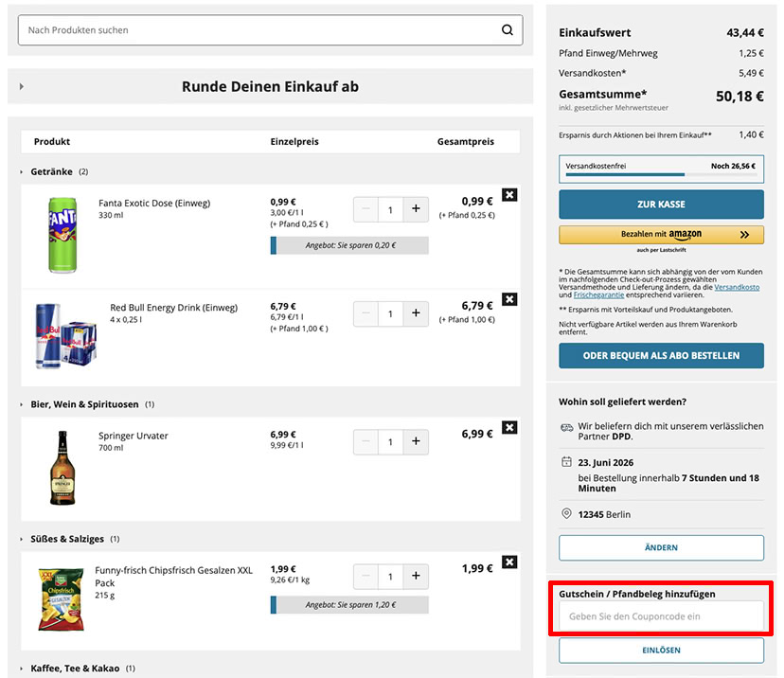Proceed with ZUR KASSE button

pyautogui.click(x=661, y=205)
